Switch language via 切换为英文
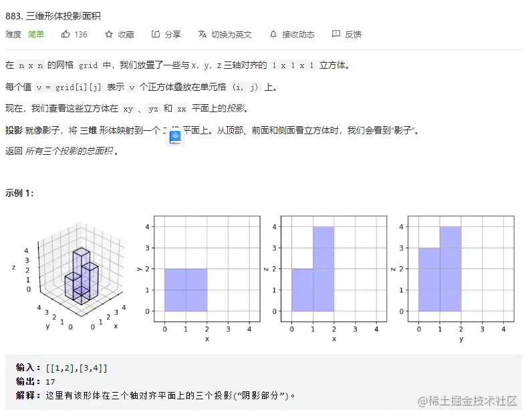 [x=231, y=34]
